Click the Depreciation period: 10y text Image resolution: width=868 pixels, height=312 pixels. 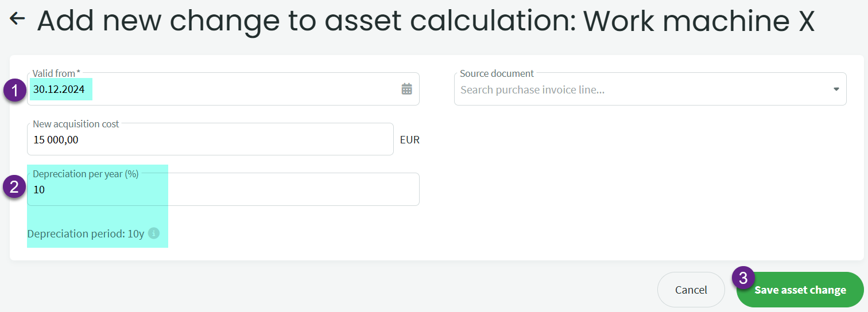(x=86, y=234)
